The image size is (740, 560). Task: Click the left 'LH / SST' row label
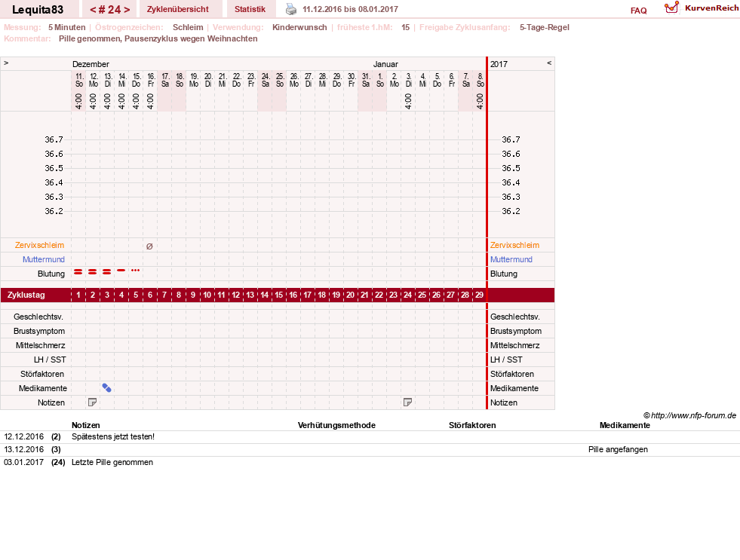50,360
